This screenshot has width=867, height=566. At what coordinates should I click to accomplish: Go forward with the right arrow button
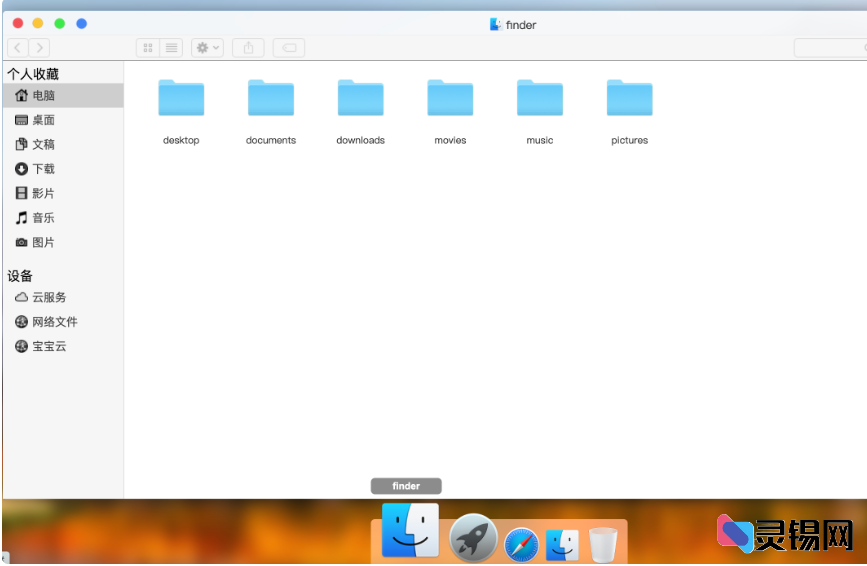coord(39,48)
